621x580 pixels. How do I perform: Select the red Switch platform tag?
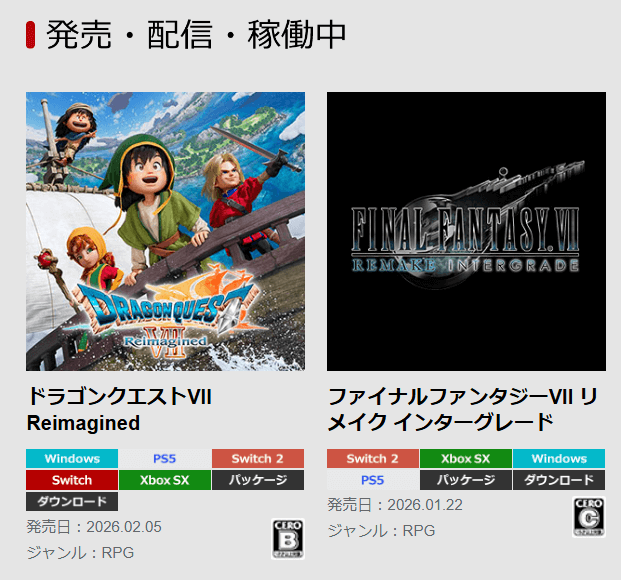pos(72,480)
